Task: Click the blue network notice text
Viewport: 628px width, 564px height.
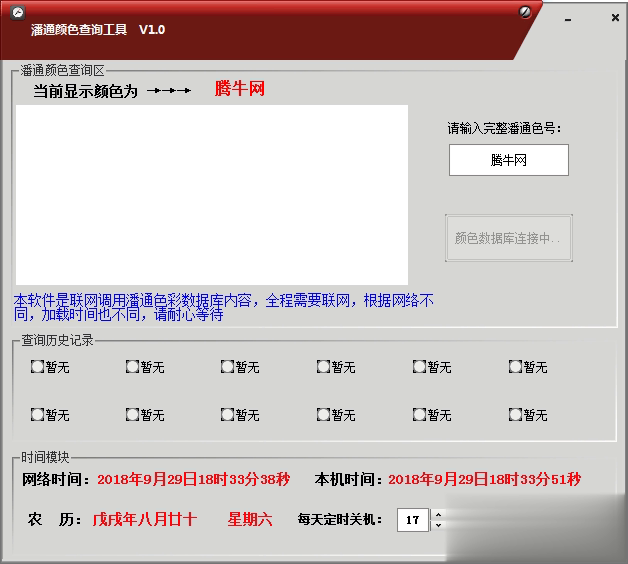Action: click(223, 307)
